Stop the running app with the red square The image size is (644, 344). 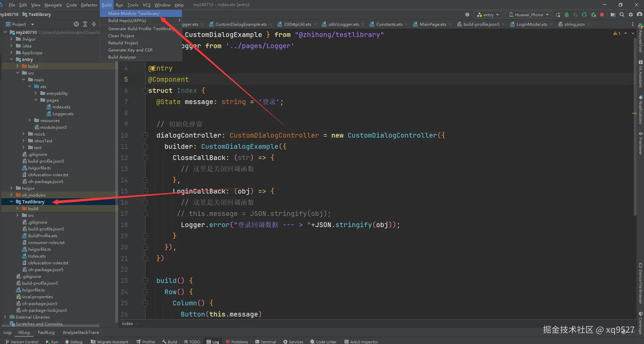(x=602, y=15)
